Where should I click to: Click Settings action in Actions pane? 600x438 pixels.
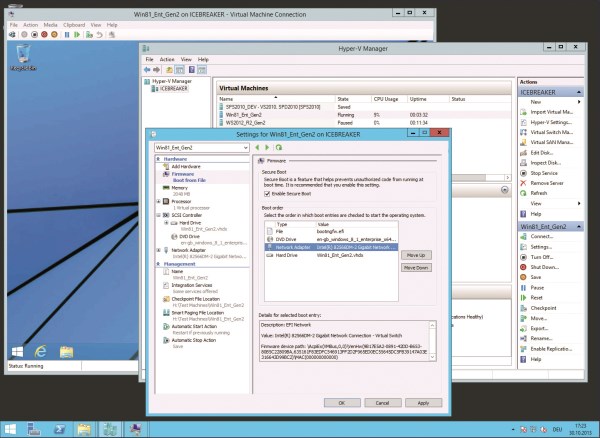tap(541, 247)
